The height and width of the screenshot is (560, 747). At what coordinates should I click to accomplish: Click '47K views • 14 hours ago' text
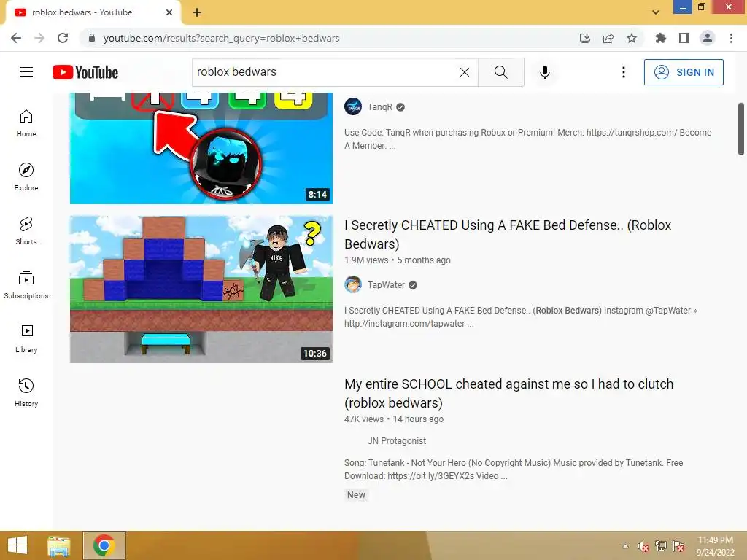coord(394,419)
